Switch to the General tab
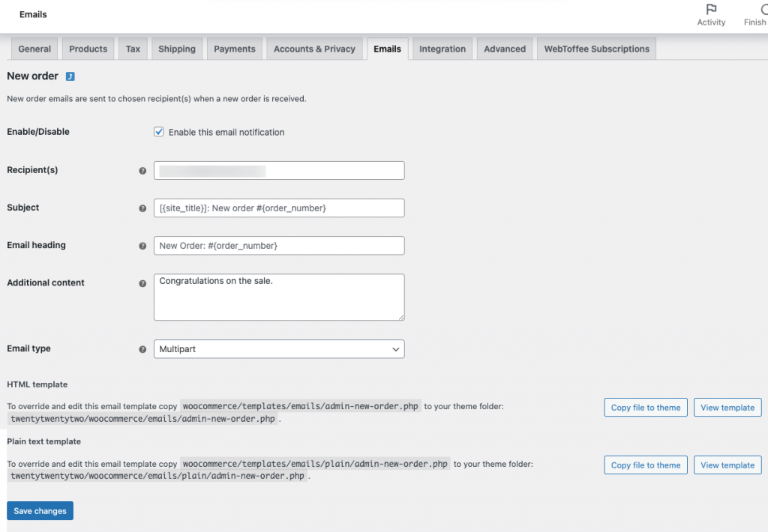The width and height of the screenshot is (768, 532). pyautogui.click(x=34, y=49)
